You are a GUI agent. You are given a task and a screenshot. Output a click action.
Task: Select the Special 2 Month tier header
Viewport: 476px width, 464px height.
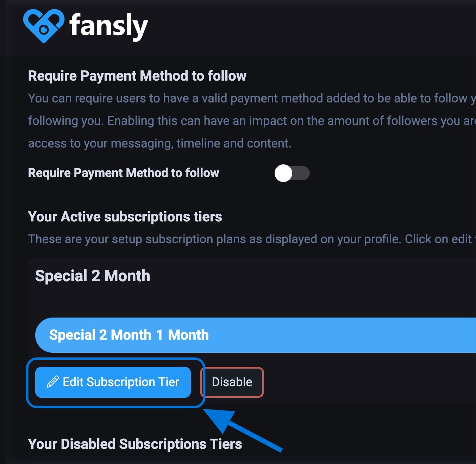[x=92, y=276]
